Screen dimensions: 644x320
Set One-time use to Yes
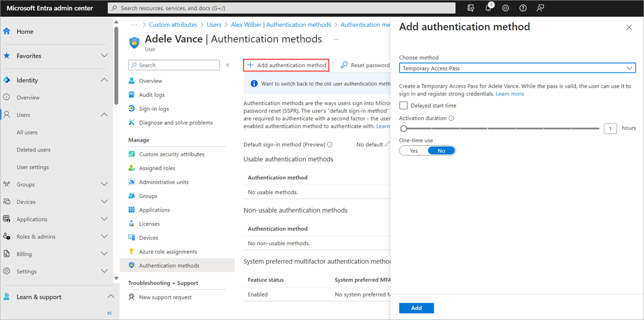point(414,151)
